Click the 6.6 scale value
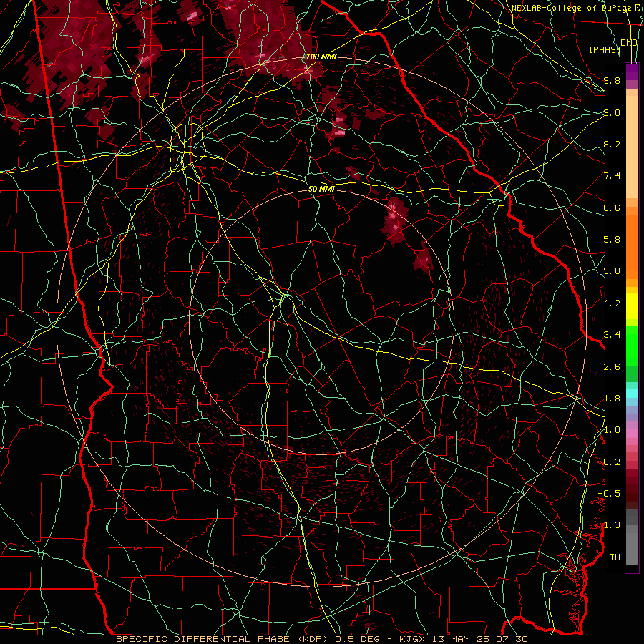The height and width of the screenshot is (644, 644). point(612,208)
